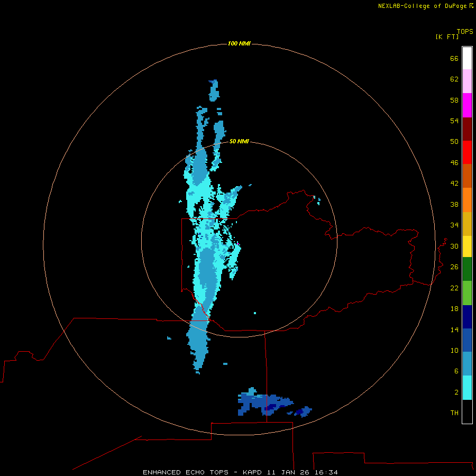Viewport: 476px width, 476px height.
Task: Click the 54 legend value
Action: [x=454, y=121]
